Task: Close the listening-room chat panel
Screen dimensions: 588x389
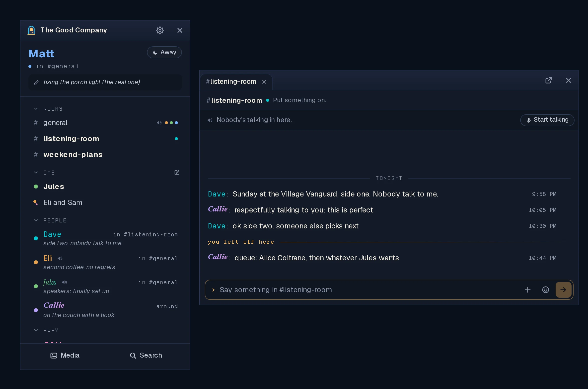Action: (568, 80)
